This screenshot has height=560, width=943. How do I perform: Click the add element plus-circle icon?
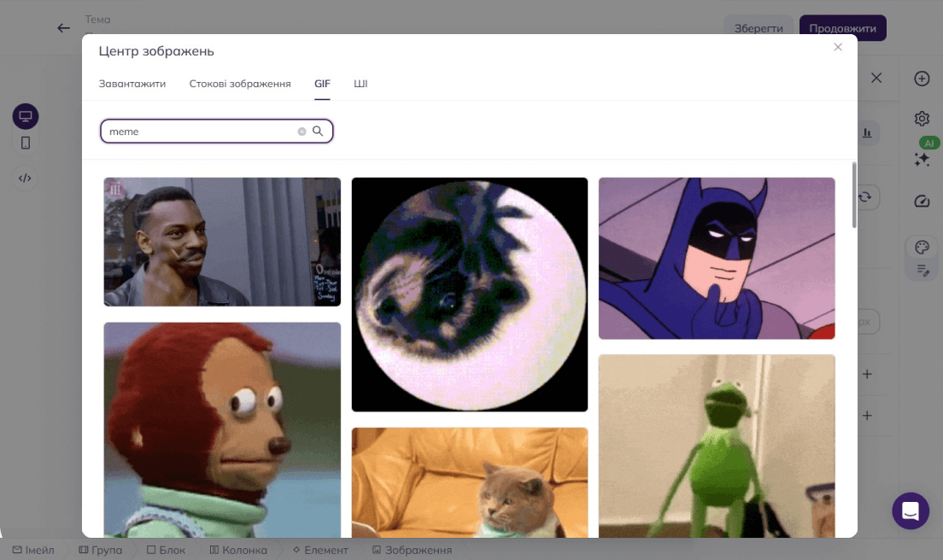(922, 79)
